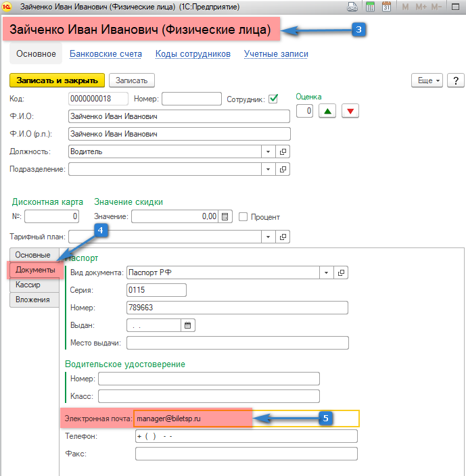Click the red down arrow to lower Оценка
466x476 pixels.
(x=350, y=111)
